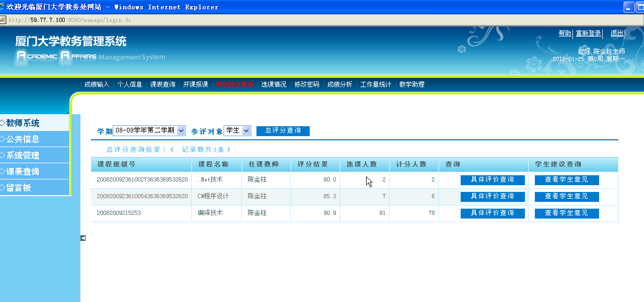This screenshot has height=302, width=644.
Task: Go to 工作量统计 in the navigation bar
Action: (x=376, y=84)
